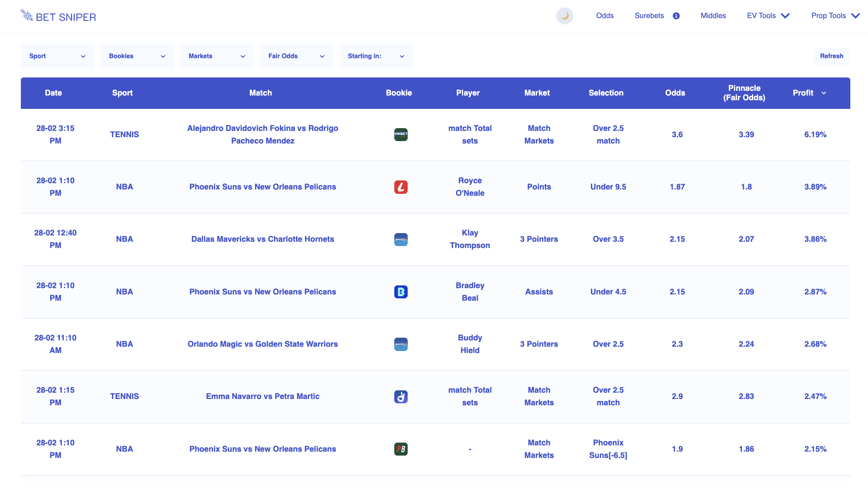Click player name Royce O'Neale
This screenshot has height=489, width=868.
point(470,187)
